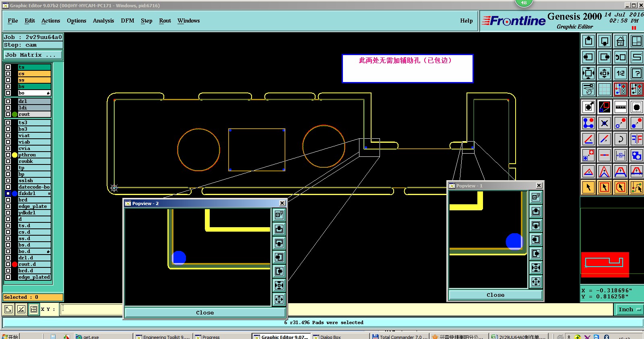Toggle the cs layer display checkbox
Screen dimensions: 644x339
click(8, 74)
